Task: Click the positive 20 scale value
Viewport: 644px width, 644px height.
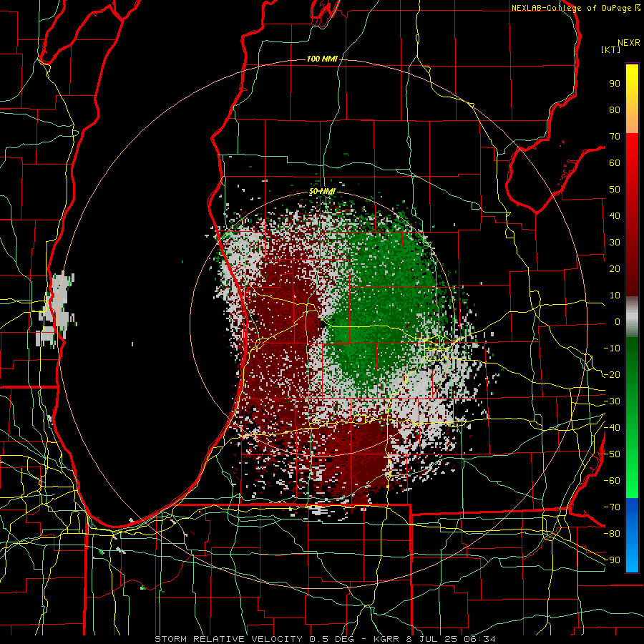Action: click(615, 268)
